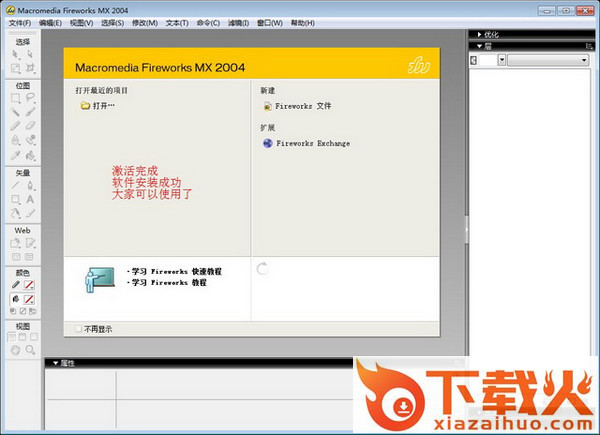
Task: Open the 命令(C) menu
Action: pyautogui.click(x=208, y=23)
